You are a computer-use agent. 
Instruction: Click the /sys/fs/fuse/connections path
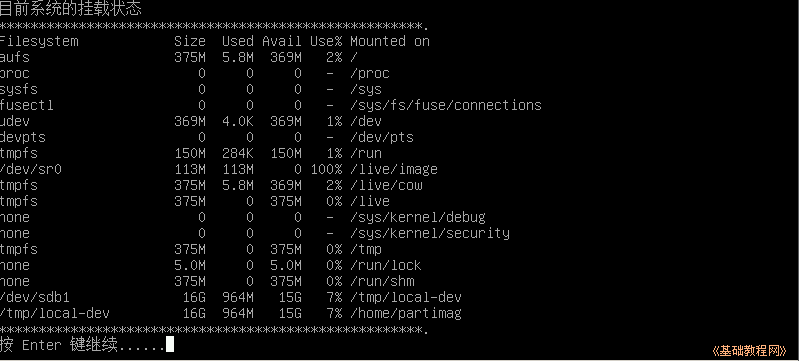coord(446,106)
